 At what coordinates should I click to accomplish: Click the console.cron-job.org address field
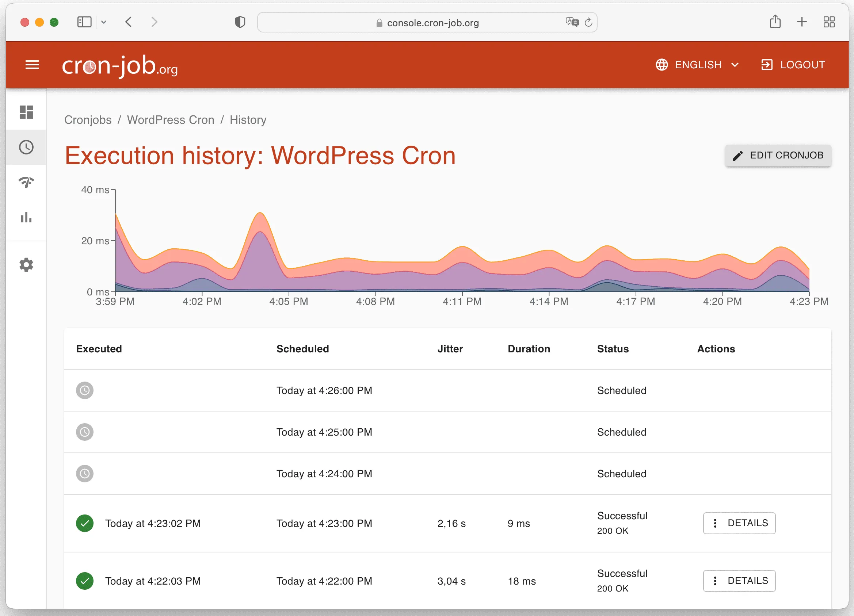(x=433, y=23)
